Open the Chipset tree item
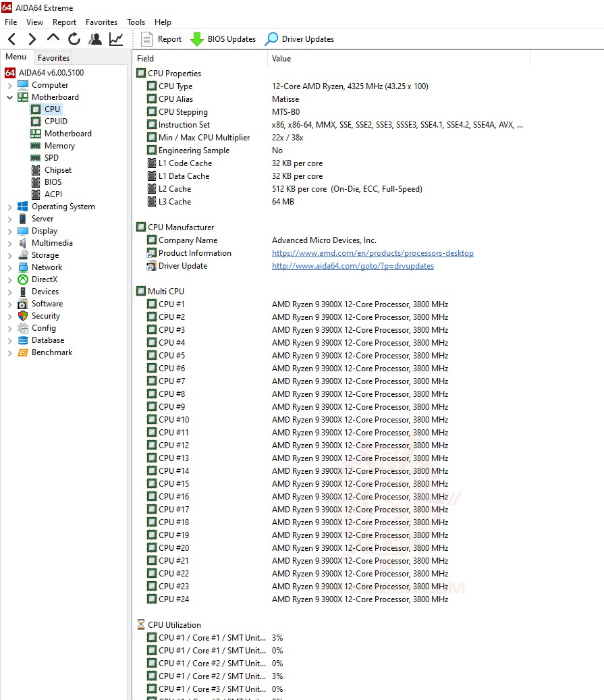The image size is (604, 700). (51, 170)
